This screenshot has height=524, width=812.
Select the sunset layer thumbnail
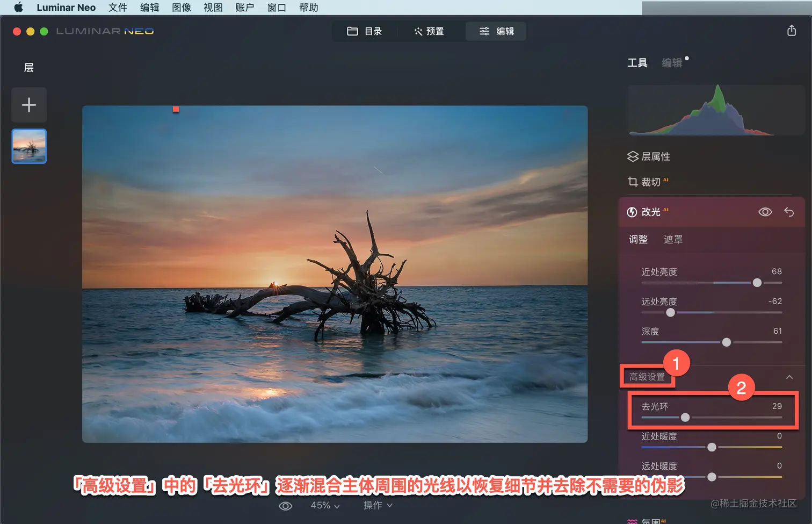29,146
